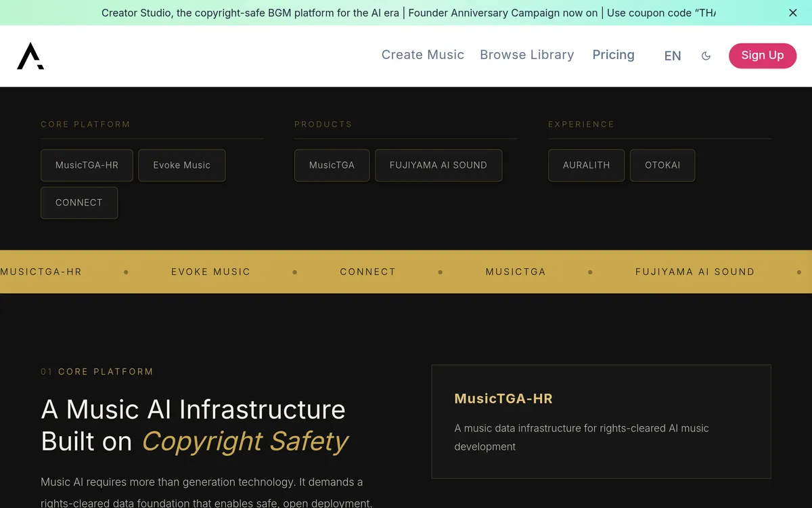Click EVOKE MUSIC in the gold ticker
The image size is (812, 508).
pyautogui.click(x=210, y=272)
